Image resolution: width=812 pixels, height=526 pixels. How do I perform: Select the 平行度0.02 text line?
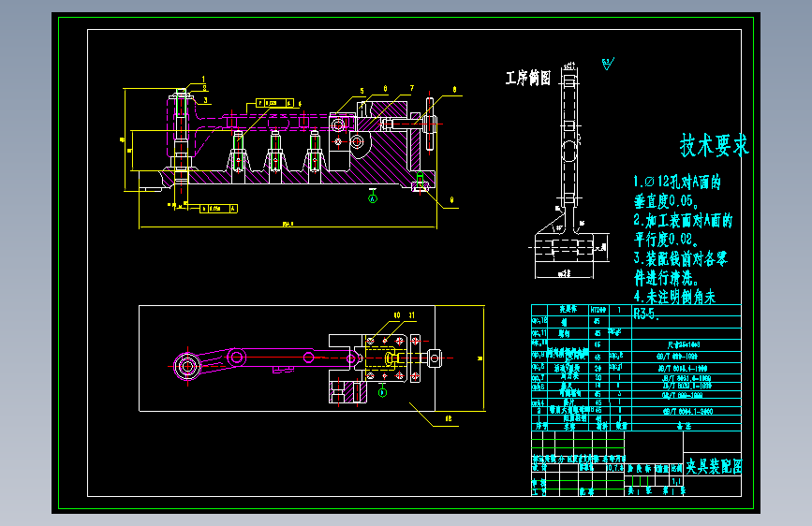coord(667,240)
